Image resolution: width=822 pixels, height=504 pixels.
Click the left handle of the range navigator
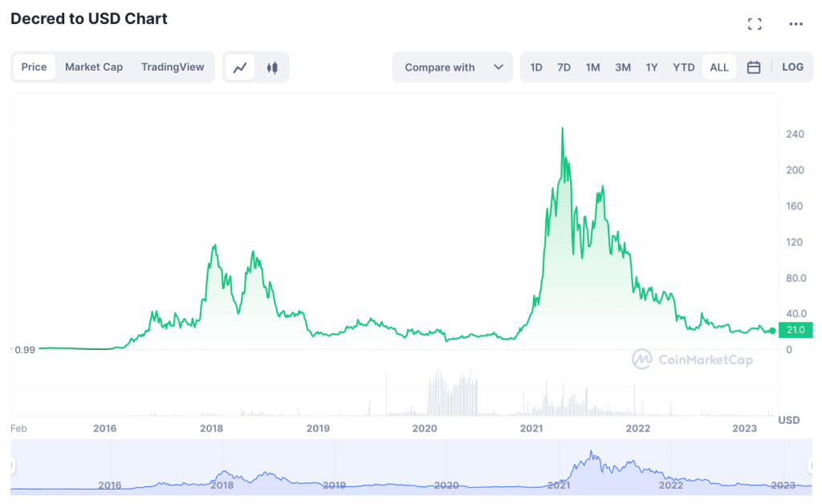12,465
